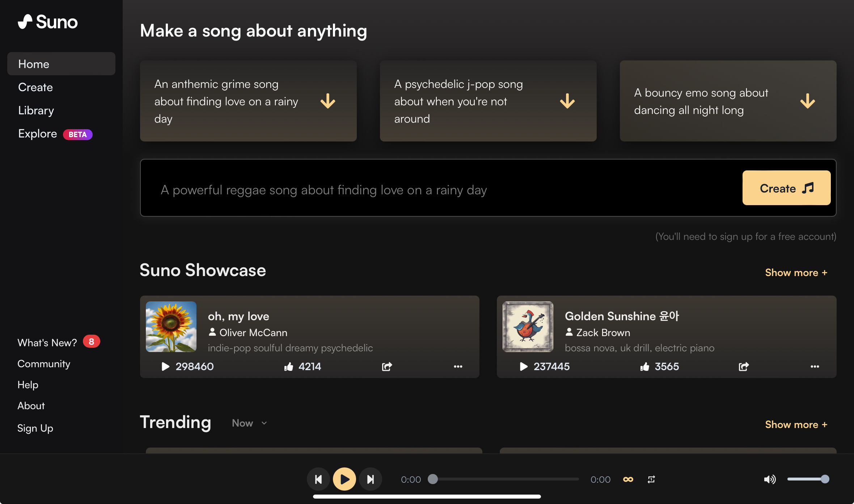This screenshot has width=854, height=504.
Task: Skip to the previous track
Action: tap(318, 479)
